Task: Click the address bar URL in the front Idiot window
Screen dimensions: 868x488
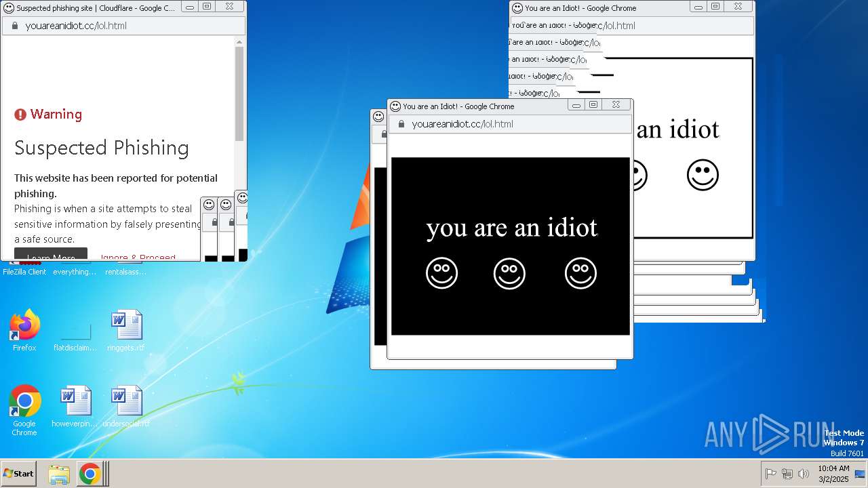Action: (462, 124)
